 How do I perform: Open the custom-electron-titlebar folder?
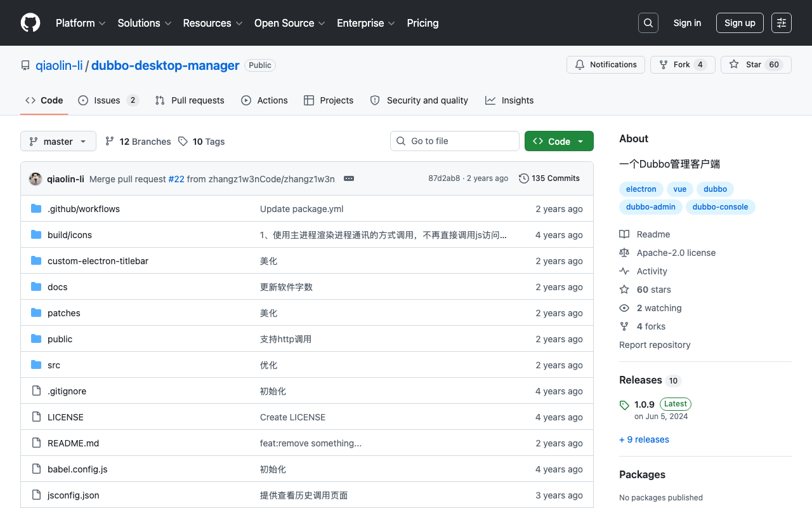click(x=98, y=261)
